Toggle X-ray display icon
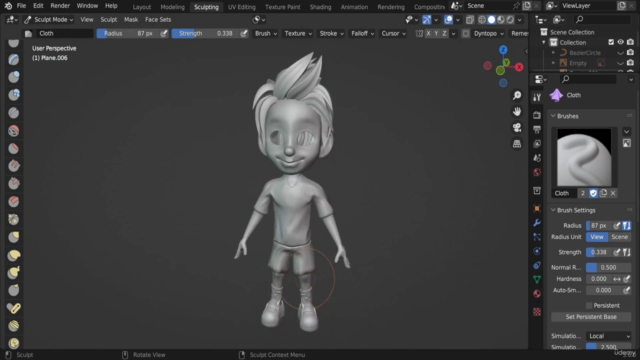 coord(470,20)
